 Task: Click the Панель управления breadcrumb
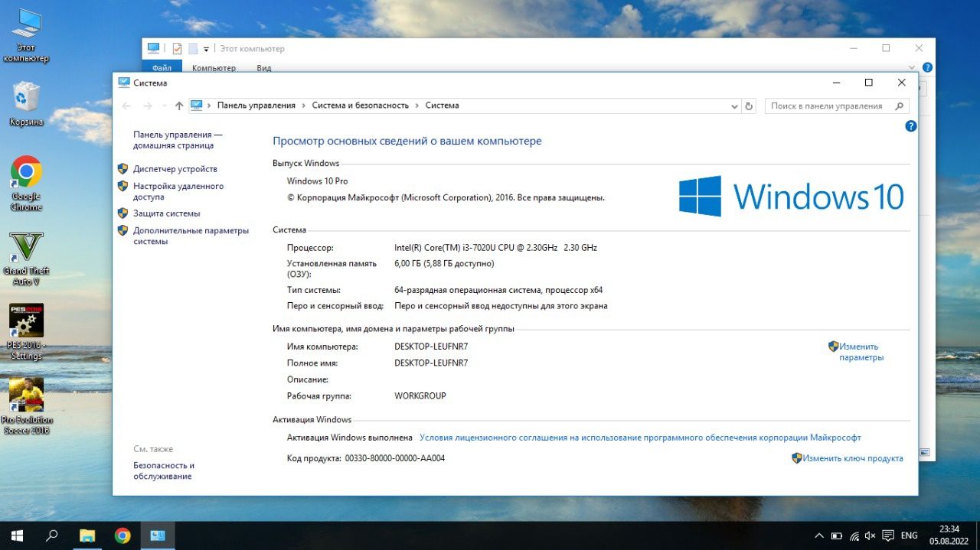[x=256, y=106]
